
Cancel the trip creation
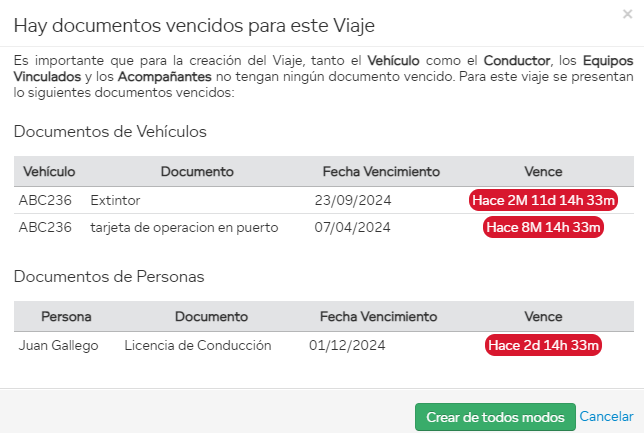606,416
